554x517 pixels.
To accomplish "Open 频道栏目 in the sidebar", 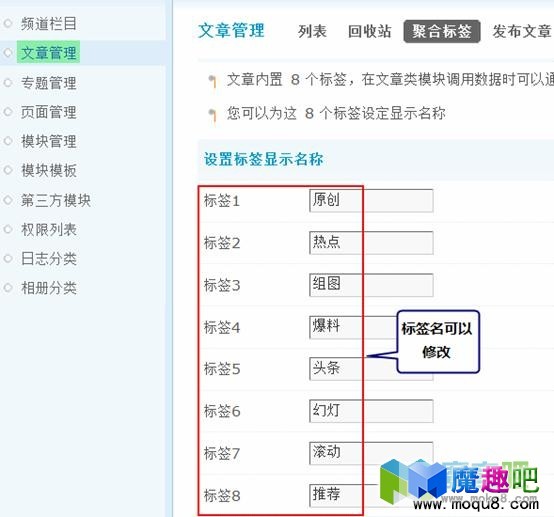I will coord(48,24).
